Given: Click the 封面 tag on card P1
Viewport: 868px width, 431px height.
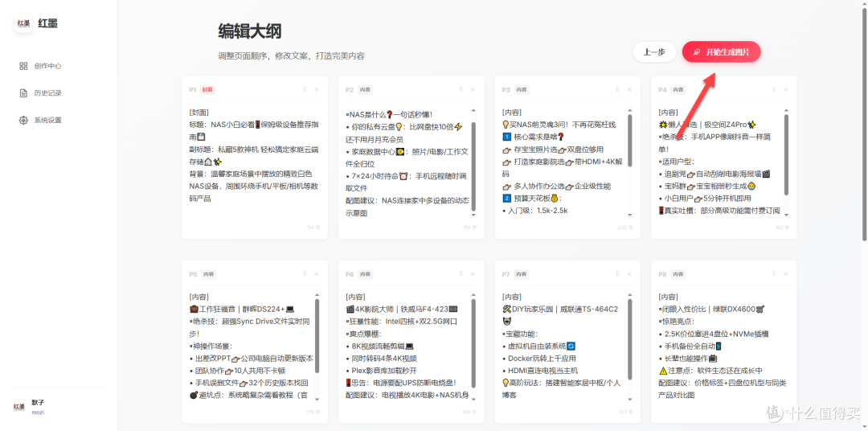Looking at the screenshot, I should 207,89.
